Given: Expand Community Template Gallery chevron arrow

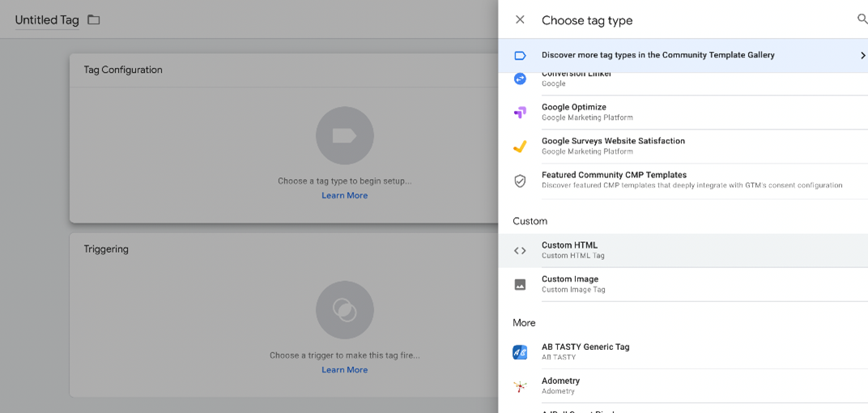Looking at the screenshot, I should [x=862, y=56].
